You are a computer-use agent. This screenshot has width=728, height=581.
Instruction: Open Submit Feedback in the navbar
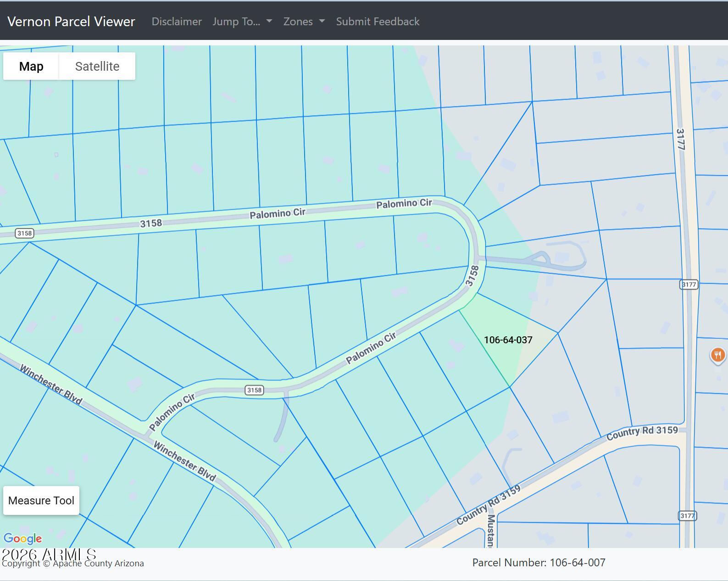pyautogui.click(x=378, y=22)
